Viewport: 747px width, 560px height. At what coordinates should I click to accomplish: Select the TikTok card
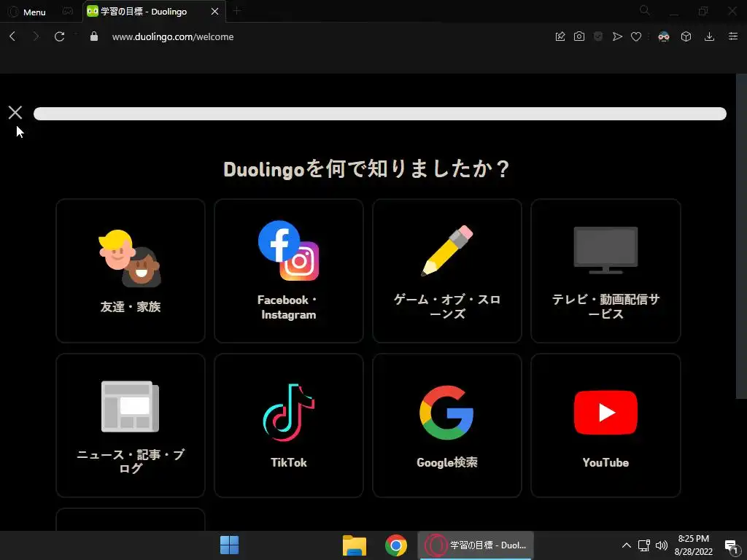[289, 425]
